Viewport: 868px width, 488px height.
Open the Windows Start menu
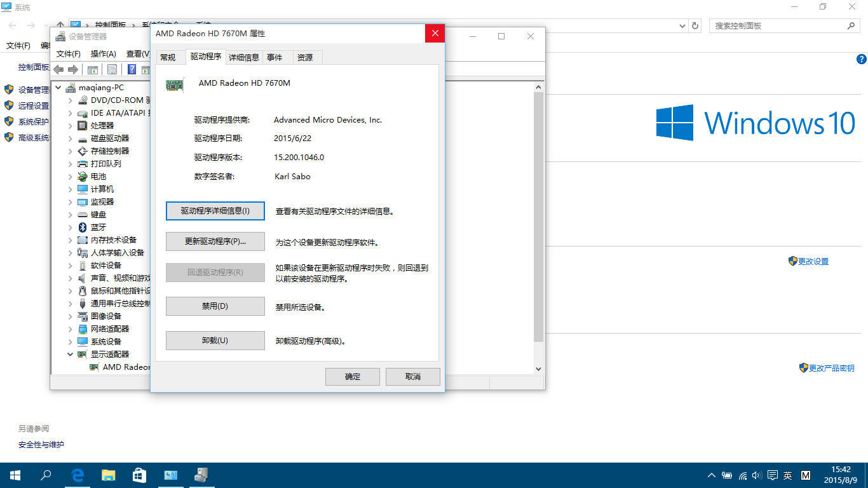coord(15,475)
